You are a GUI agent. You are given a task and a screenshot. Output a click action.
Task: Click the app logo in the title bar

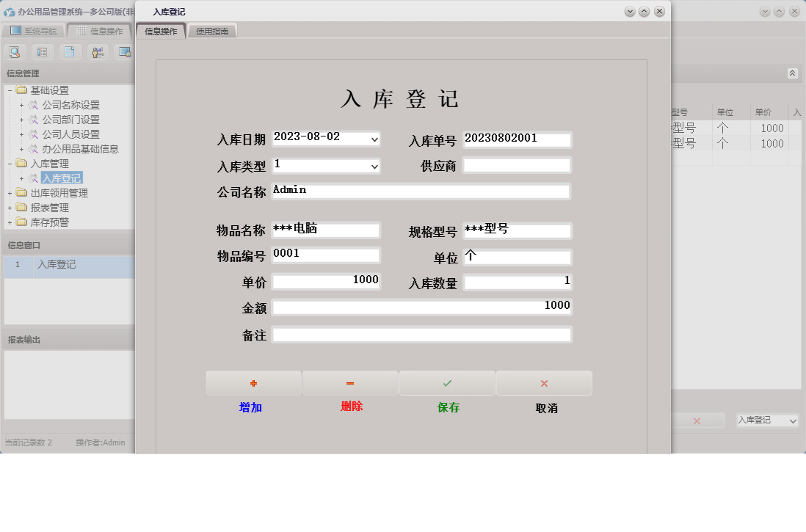(8, 10)
